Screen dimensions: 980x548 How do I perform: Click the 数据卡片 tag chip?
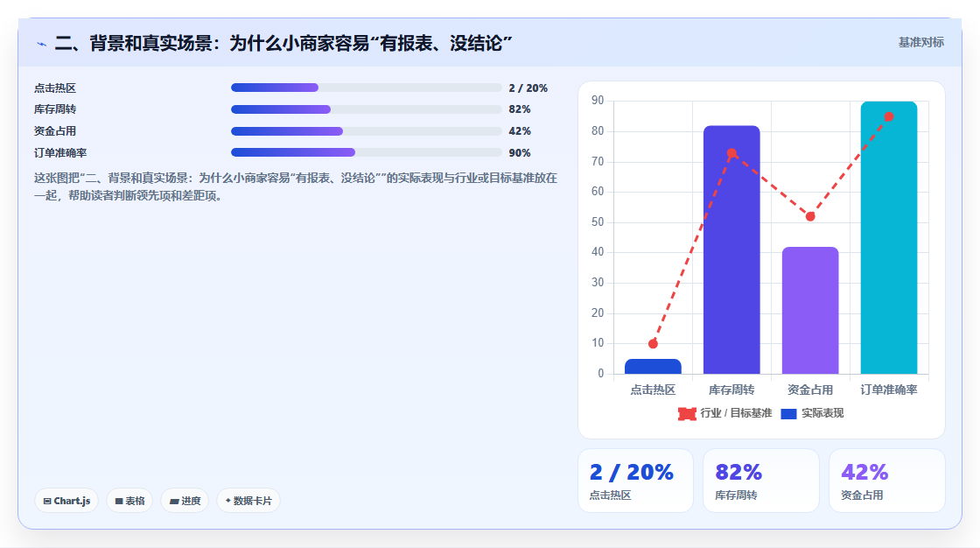248,501
